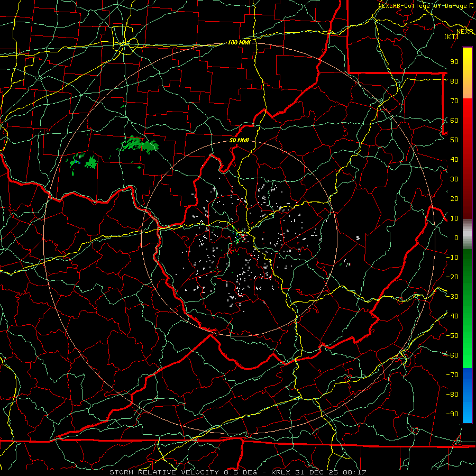Click the 0 value on velocity scale
The width and height of the screenshot is (476, 476).
[456, 237]
